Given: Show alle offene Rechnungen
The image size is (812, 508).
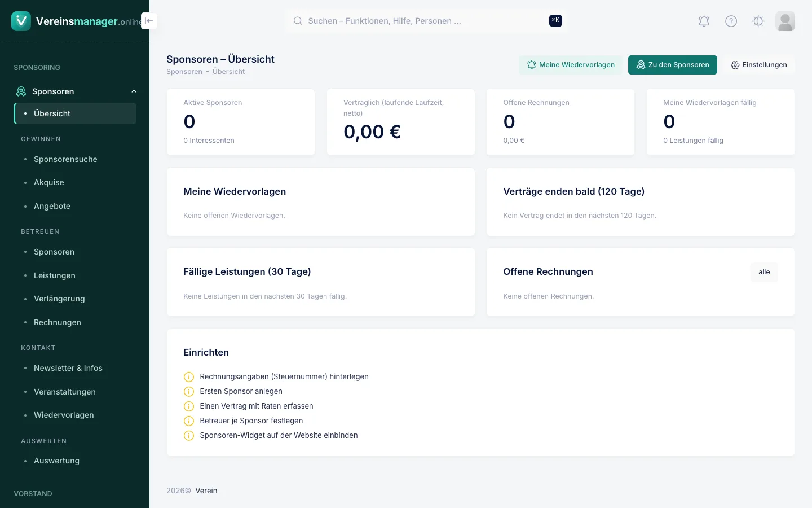Looking at the screenshot, I should tap(764, 272).
